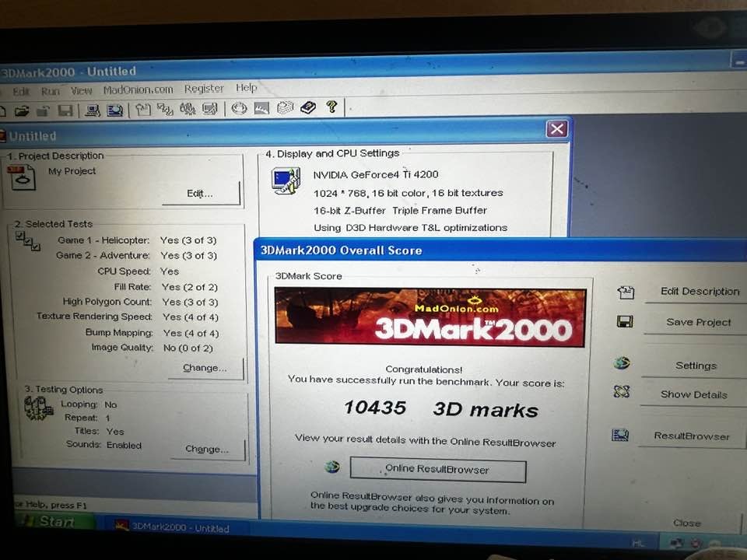
Task: Open Settings in the score dialog
Action: [x=696, y=366]
